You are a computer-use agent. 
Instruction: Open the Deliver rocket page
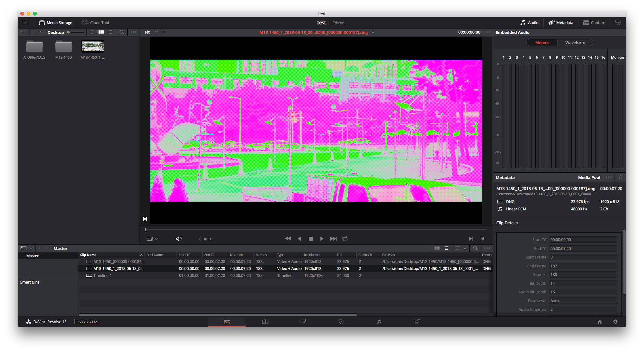point(417,322)
